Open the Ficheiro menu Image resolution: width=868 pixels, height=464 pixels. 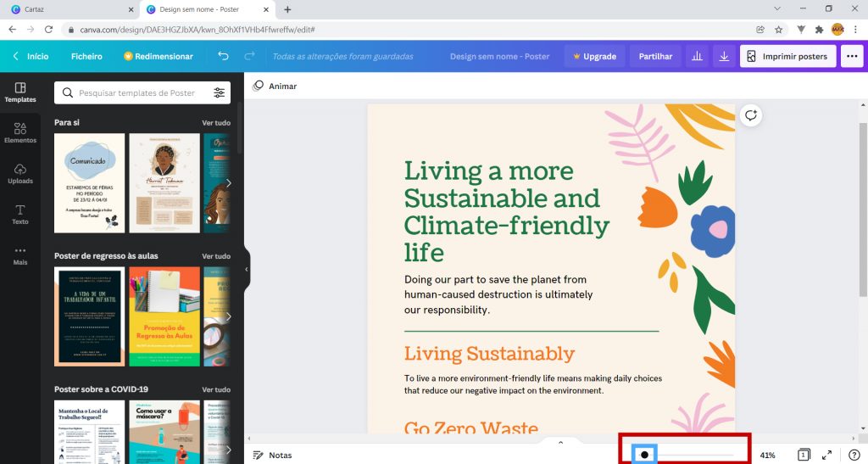point(87,56)
